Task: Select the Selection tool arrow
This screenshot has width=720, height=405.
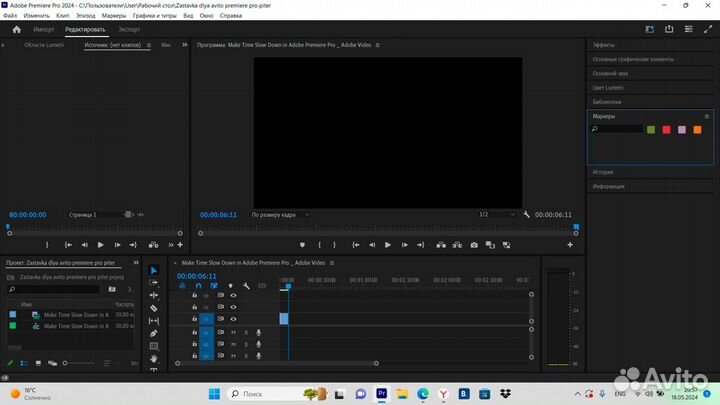Action: coord(154,270)
